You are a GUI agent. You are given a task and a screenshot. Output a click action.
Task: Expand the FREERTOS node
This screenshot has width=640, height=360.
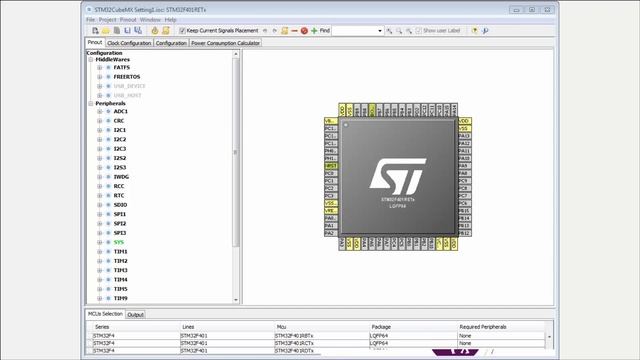100,77
